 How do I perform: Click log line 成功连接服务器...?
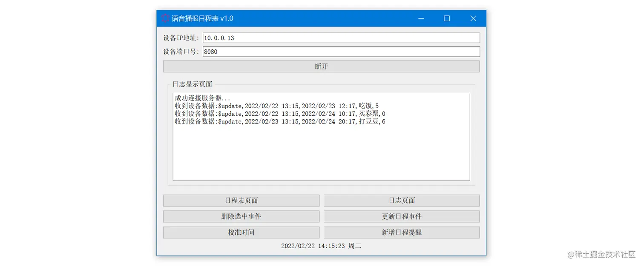(x=203, y=98)
